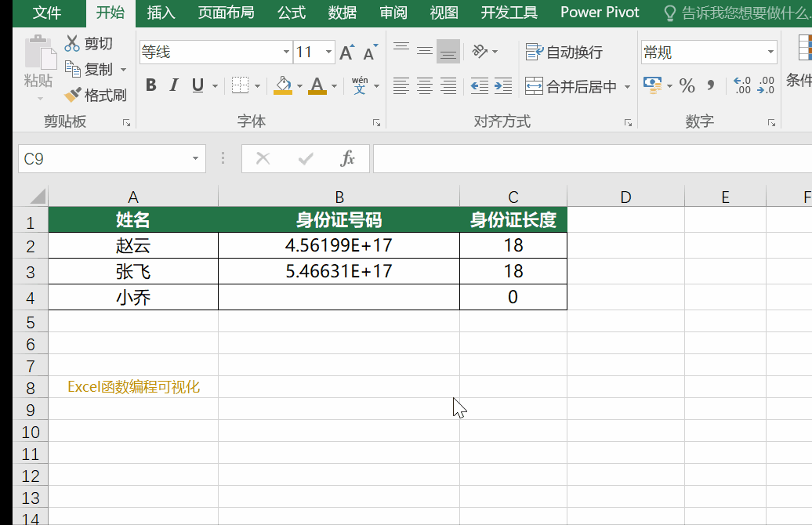812x525 pixels.
Task: Open number format dropdown 常规
Action: [x=770, y=52]
